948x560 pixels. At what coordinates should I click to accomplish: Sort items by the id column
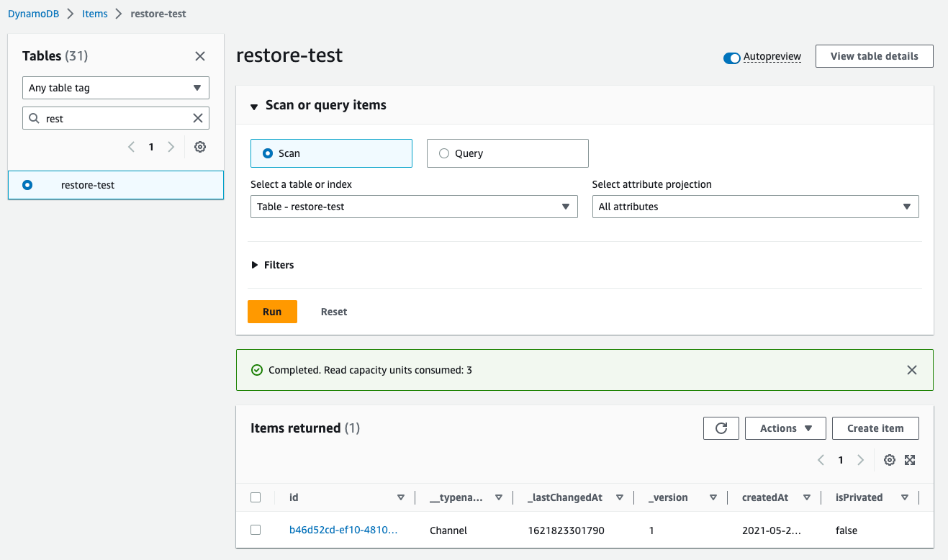[x=401, y=497]
